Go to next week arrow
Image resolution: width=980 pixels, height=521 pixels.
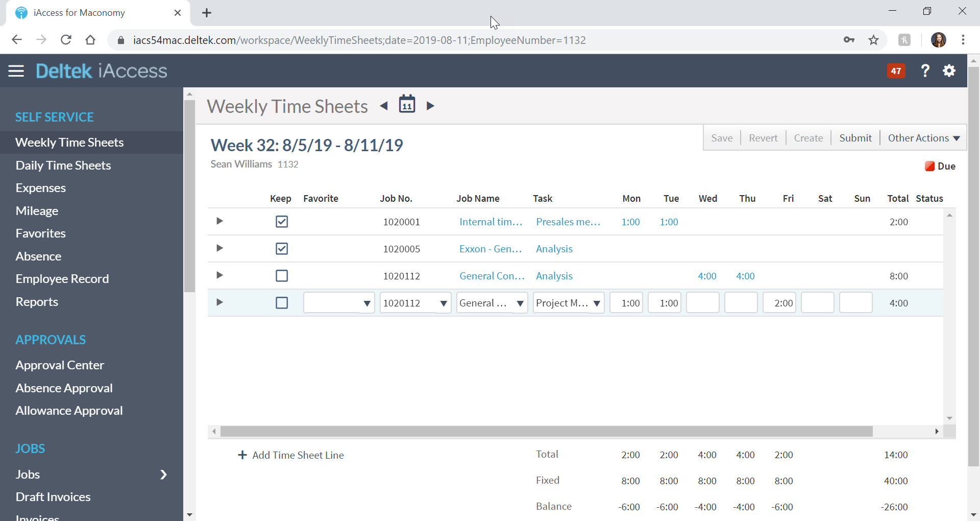(x=430, y=106)
